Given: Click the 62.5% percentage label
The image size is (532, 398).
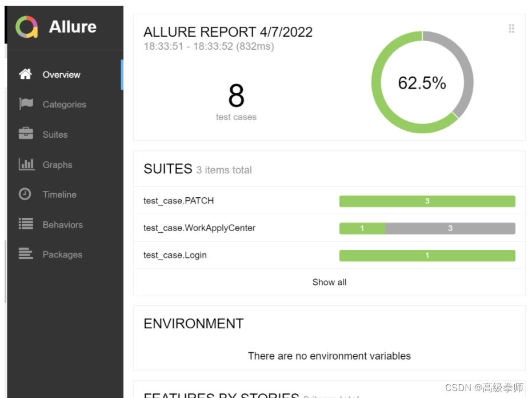Looking at the screenshot, I should [422, 83].
